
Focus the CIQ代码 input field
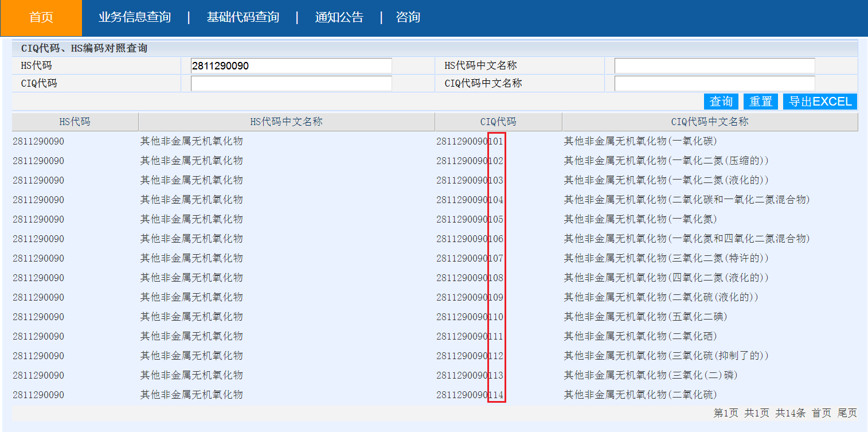tap(291, 84)
